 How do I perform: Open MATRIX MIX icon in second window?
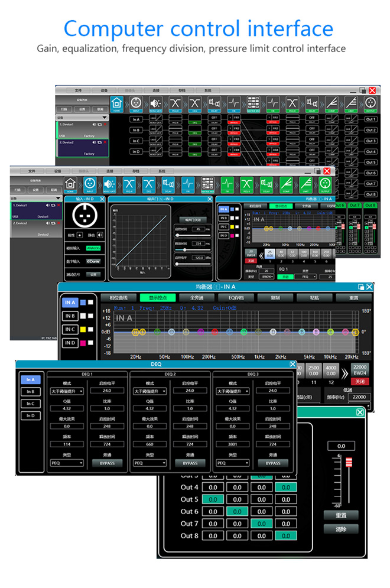[x=207, y=185]
